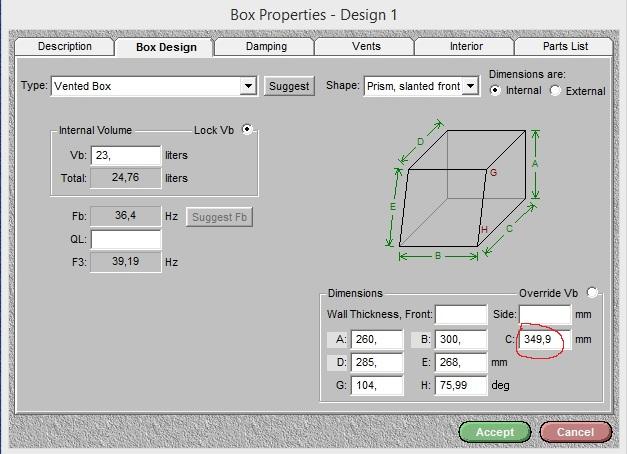Select the Internal dimensions radio button
The height and width of the screenshot is (454, 628).
[x=496, y=90]
